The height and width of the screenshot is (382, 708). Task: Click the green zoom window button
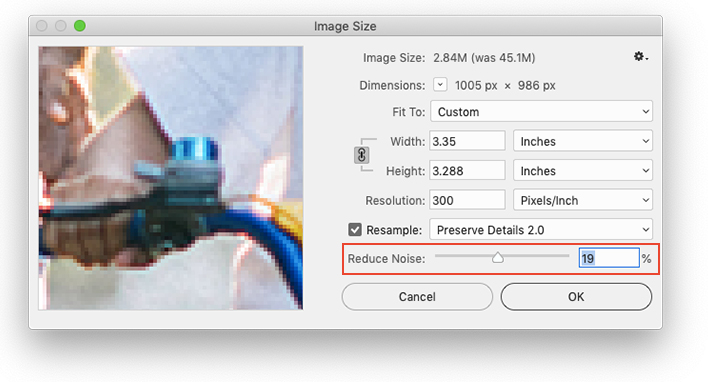(x=80, y=26)
